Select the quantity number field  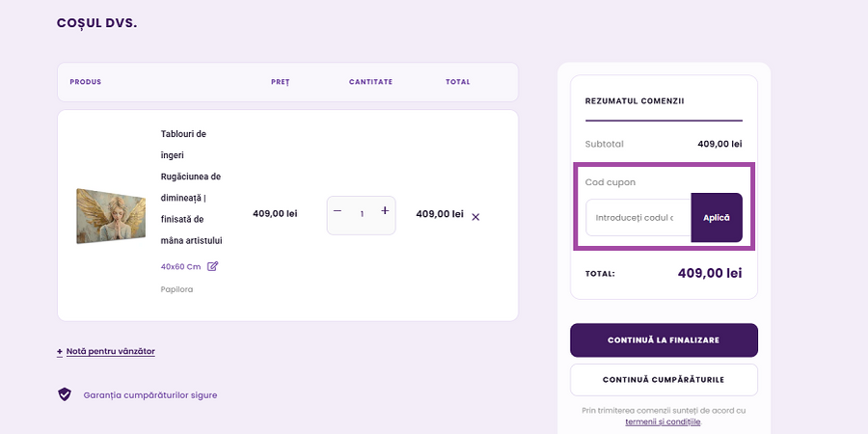pyautogui.click(x=362, y=214)
